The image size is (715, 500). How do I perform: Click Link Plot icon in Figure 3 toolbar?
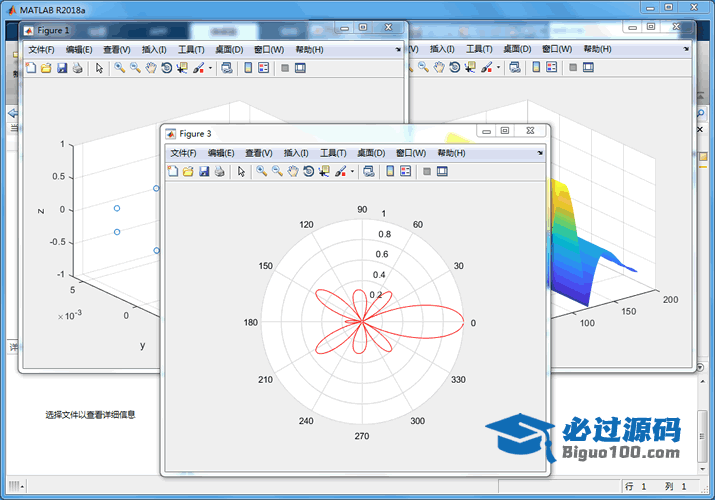coord(369,172)
